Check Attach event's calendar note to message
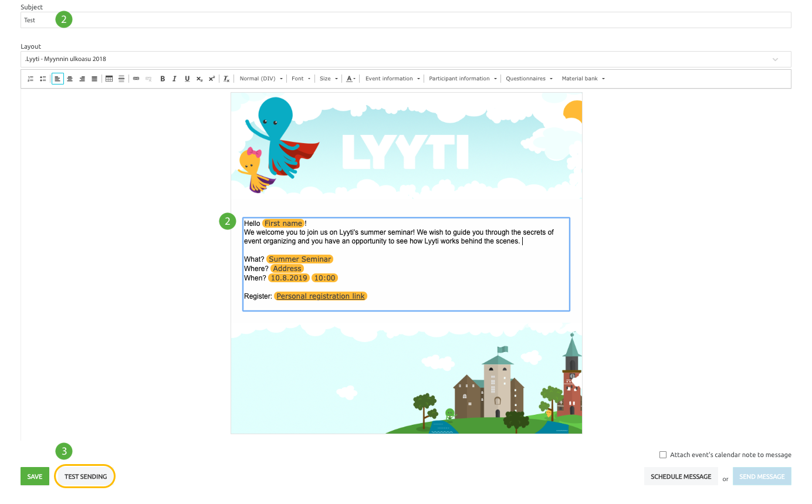The width and height of the screenshot is (812, 504). click(x=663, y=455)
